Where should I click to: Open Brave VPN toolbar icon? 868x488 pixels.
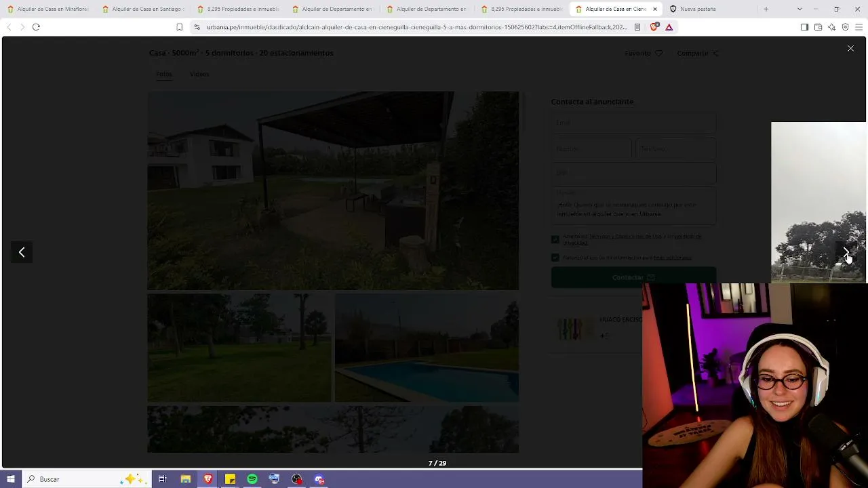click(x=845, y=27)
